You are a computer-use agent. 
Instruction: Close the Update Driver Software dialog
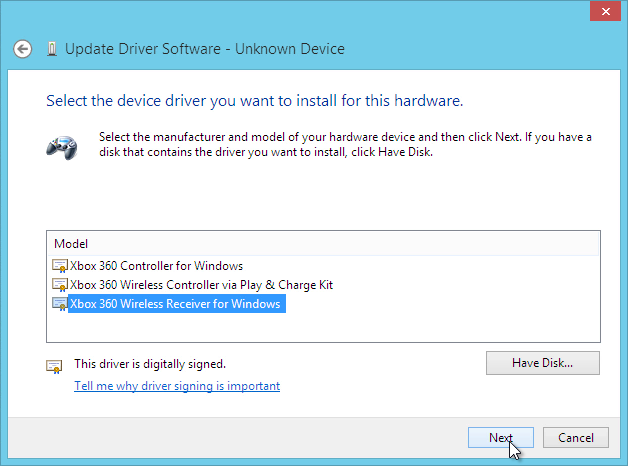(605, 11)
